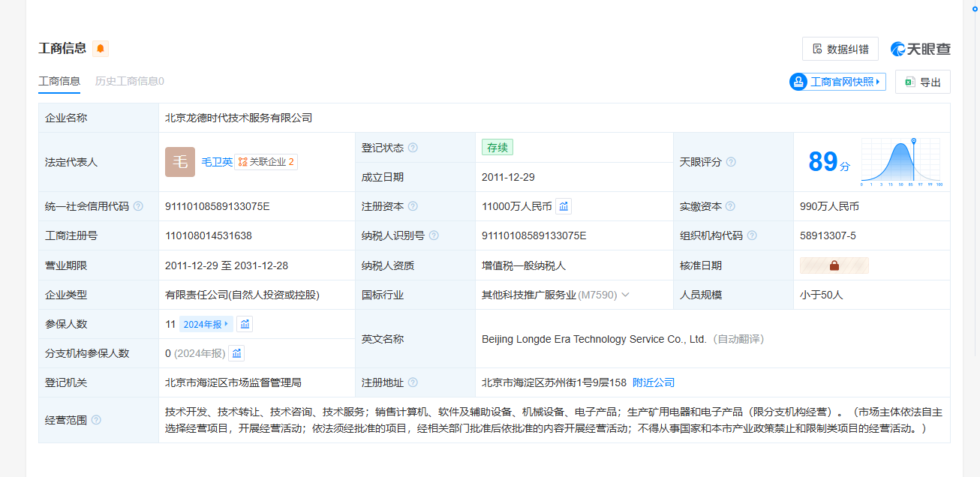Switch to the 历史工商信息 tab
This screenshot has width=980, height=477.
click(x=129, y=81)
